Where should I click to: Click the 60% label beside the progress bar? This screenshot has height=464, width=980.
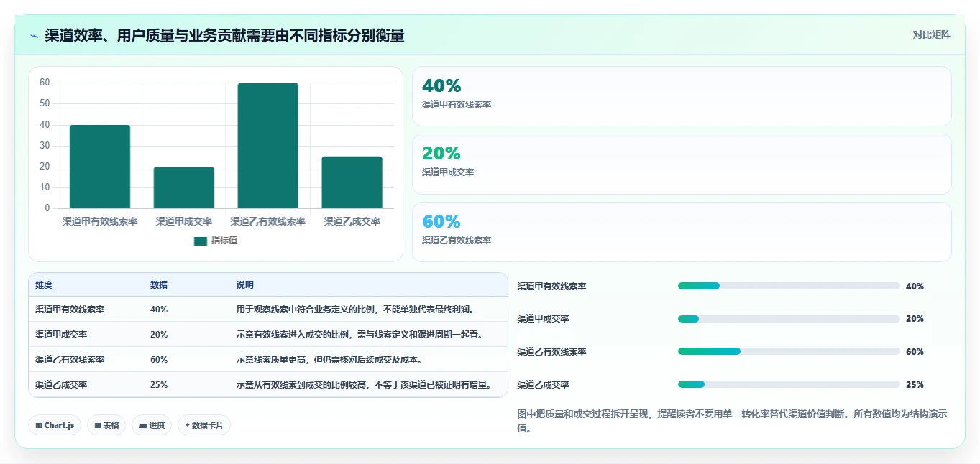click(915, 352)
